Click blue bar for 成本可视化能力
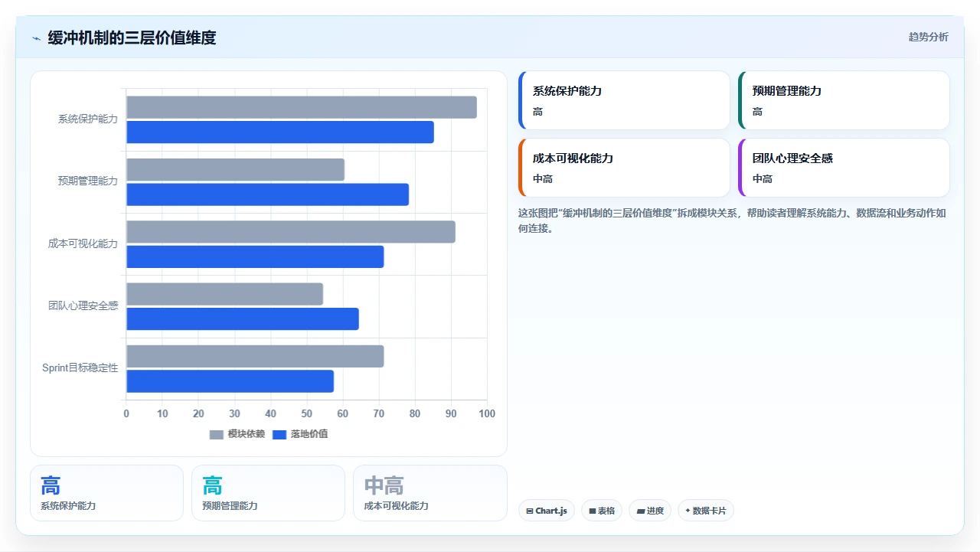This screenshot has height=552, width=980. coord(255,256)
